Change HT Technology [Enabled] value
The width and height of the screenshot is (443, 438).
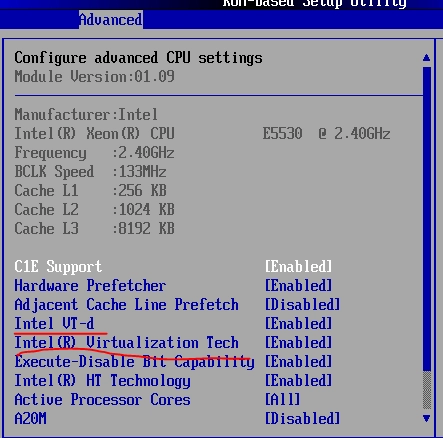tap(298, 381)
